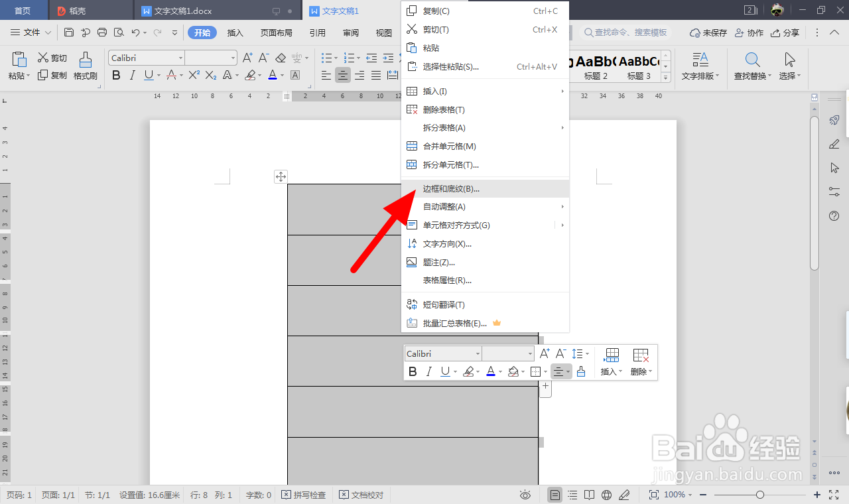
Task: Click the Collaborate (协作) button
Action: click(x=749, y=32)
